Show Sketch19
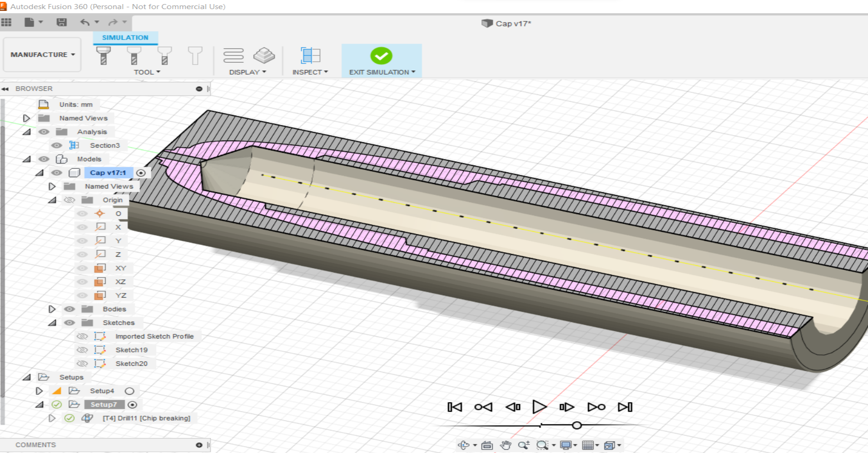Viewport: 868px width, 453px height. (82, 350)
